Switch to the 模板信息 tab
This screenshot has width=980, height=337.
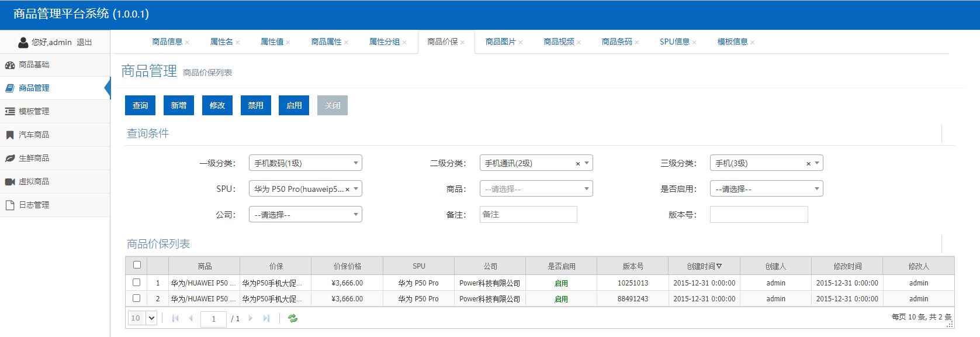[x=733, y=42]
